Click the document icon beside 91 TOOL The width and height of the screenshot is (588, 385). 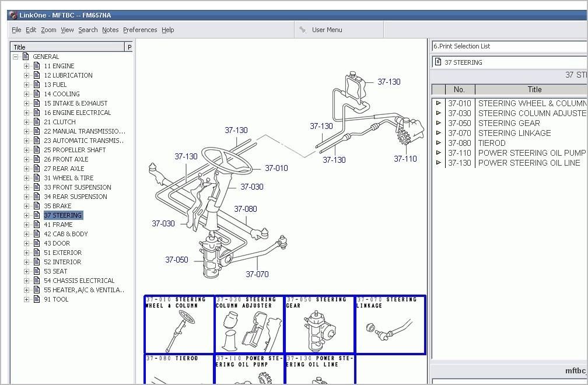pyautogui.click(x=37, y=299)
